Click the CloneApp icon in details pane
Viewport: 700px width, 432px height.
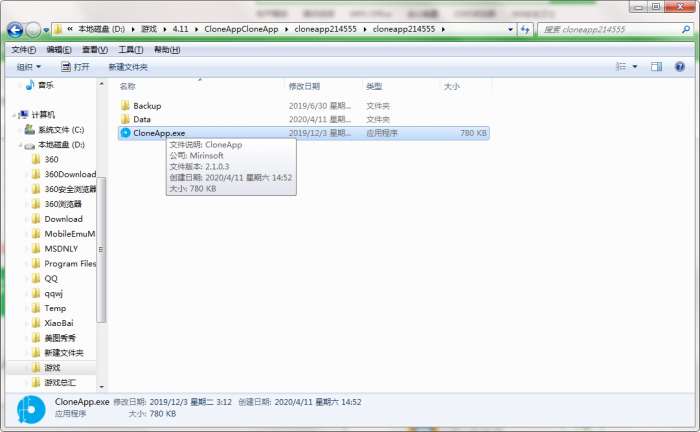click(x=31, y=409)
